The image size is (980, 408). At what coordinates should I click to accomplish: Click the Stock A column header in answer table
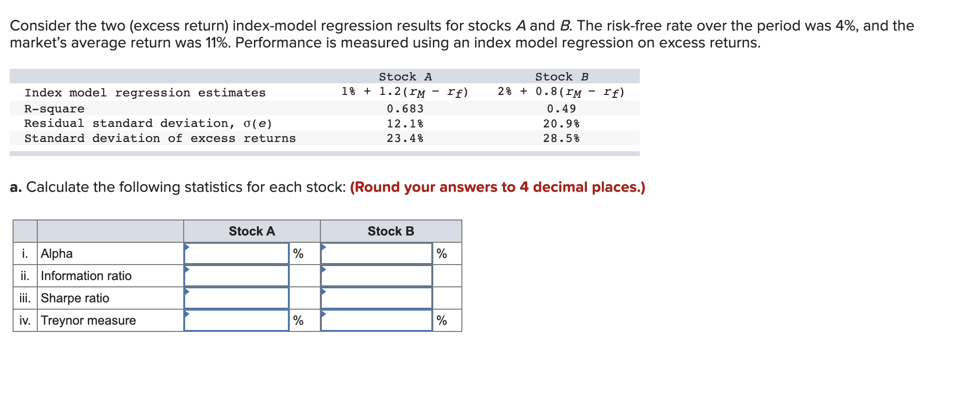[x=251, y=231]
